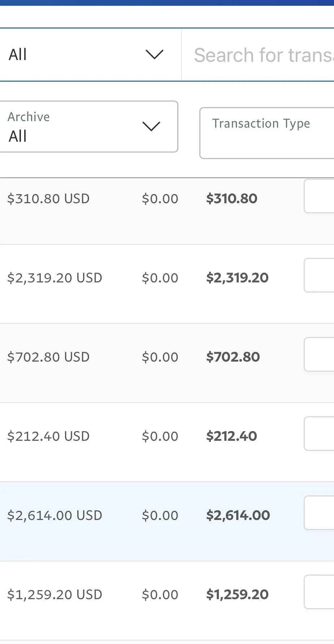Click the chevron icon in the top All dropdown
This screenshot has width=334, height=644.
[154, 55]
